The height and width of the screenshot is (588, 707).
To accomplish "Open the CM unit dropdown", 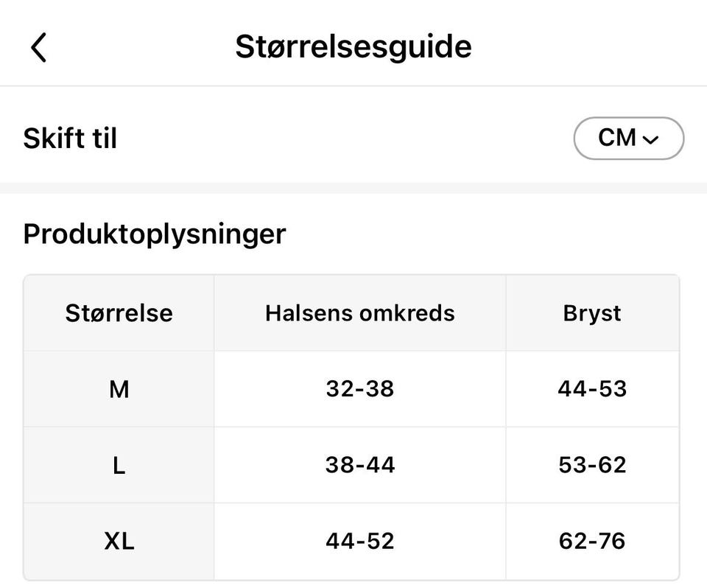I will click(628, 139).
